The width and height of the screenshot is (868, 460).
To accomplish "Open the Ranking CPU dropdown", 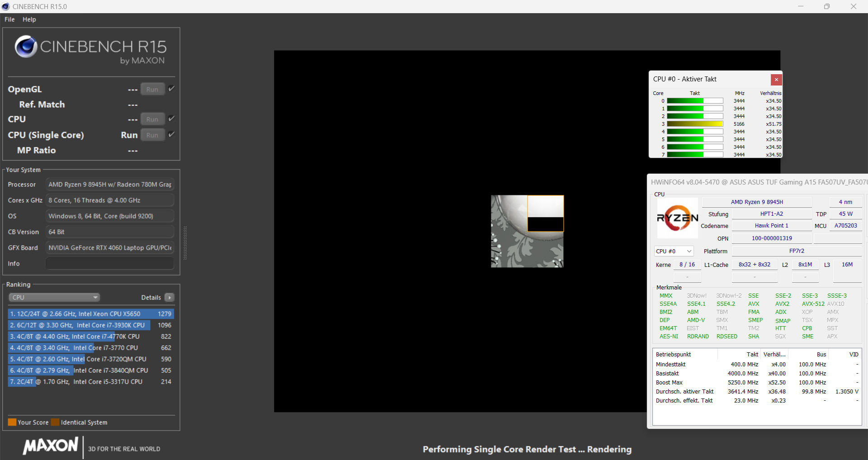I will tap(54, 297).
